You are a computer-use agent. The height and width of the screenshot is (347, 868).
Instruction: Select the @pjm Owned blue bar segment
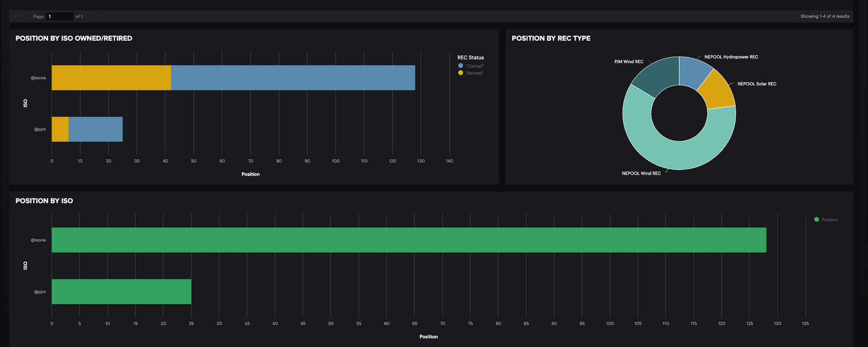[95, 129]
